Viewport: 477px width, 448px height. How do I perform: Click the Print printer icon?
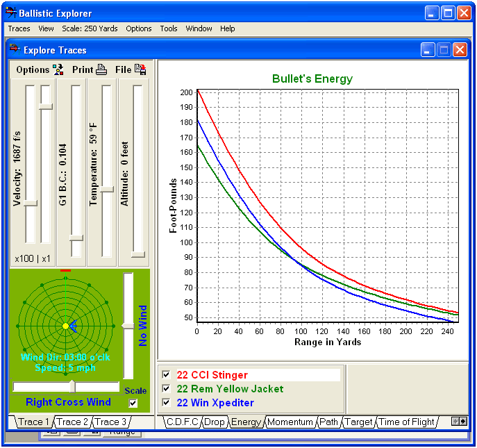point(101,69)
